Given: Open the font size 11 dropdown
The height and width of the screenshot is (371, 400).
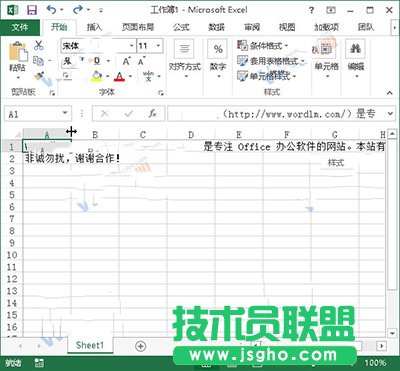Looking at the screenshot, I should (x=159, y=46).
